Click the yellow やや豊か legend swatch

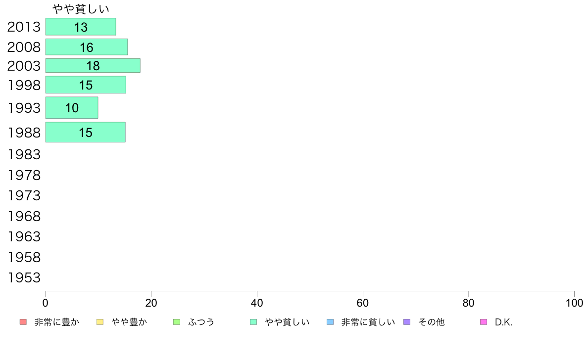pos(100,322)
